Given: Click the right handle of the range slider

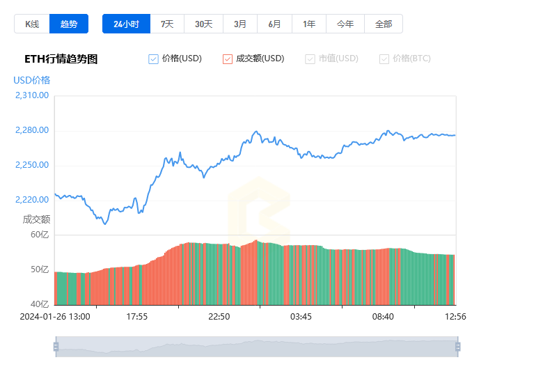Looking at the screenshot, I should tap(458, 347).
